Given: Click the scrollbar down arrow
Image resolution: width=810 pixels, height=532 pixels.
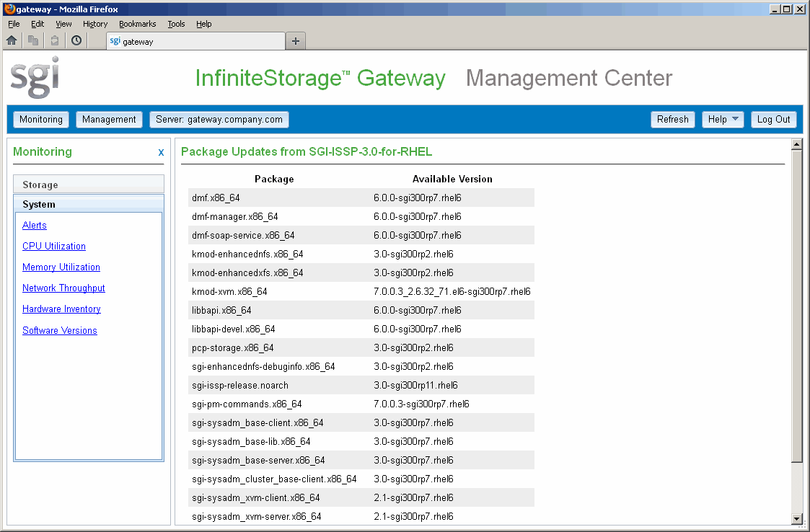Looking at the screenshot, I should (796, 519).
